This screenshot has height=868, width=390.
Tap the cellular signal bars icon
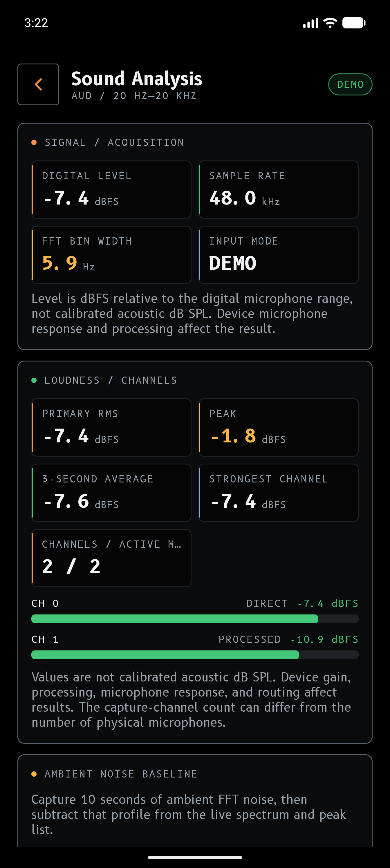click(310, 23)
